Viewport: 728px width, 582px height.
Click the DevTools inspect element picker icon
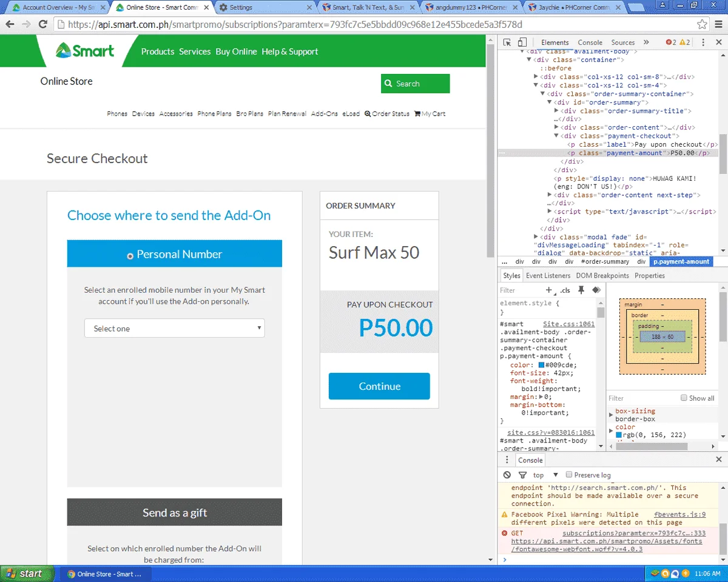click(507, 42)
